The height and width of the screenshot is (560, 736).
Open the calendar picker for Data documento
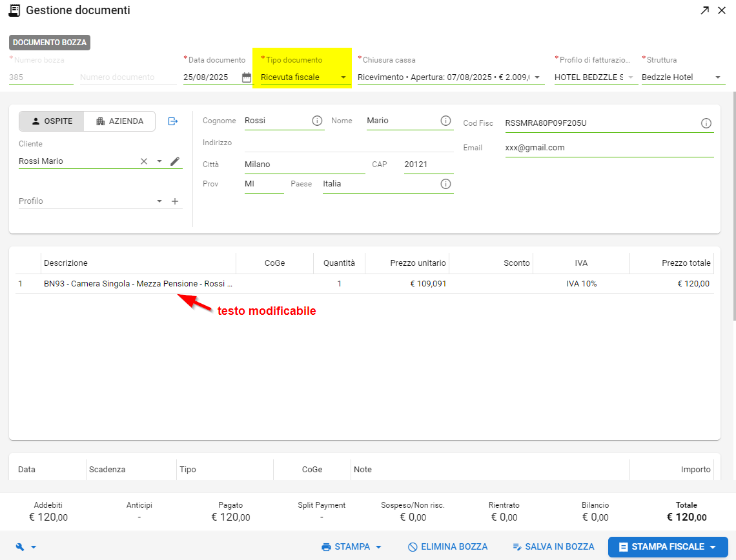coord(246,77)
